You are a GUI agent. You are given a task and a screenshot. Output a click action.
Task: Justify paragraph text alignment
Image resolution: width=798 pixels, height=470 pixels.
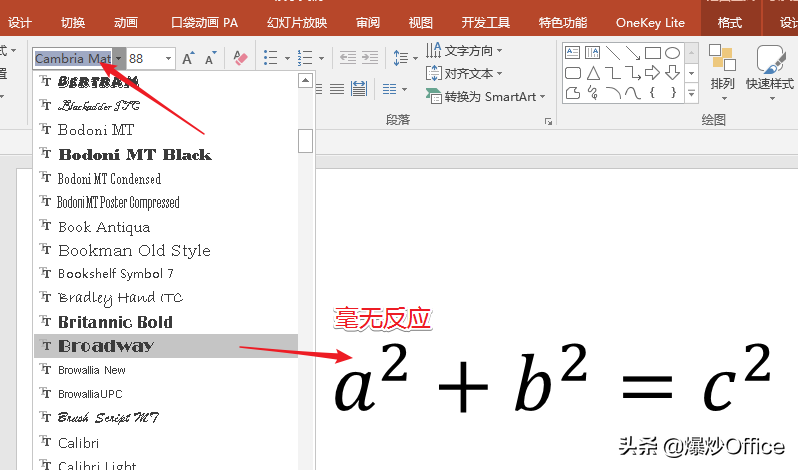coord(337,90)
